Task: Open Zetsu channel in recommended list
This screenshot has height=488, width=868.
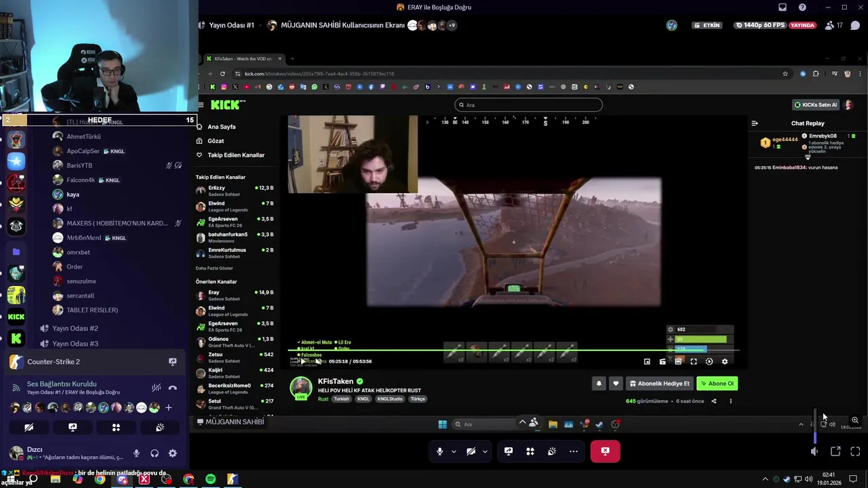Action: pyautogui.click(x=235, y=357)
